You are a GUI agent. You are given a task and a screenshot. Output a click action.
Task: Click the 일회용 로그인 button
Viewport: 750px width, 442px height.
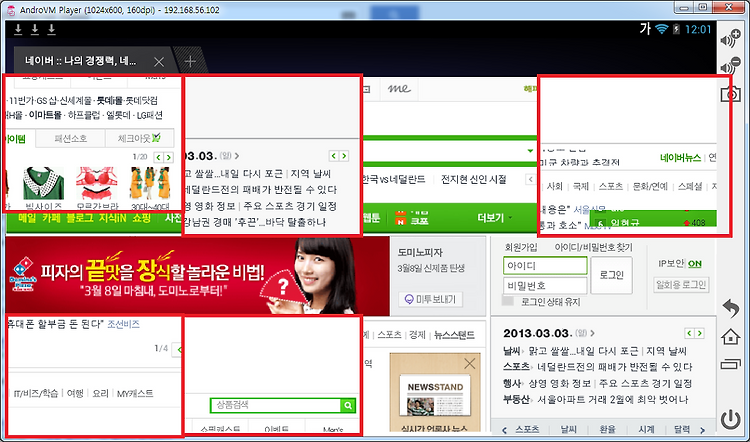[x=681, y=285]
